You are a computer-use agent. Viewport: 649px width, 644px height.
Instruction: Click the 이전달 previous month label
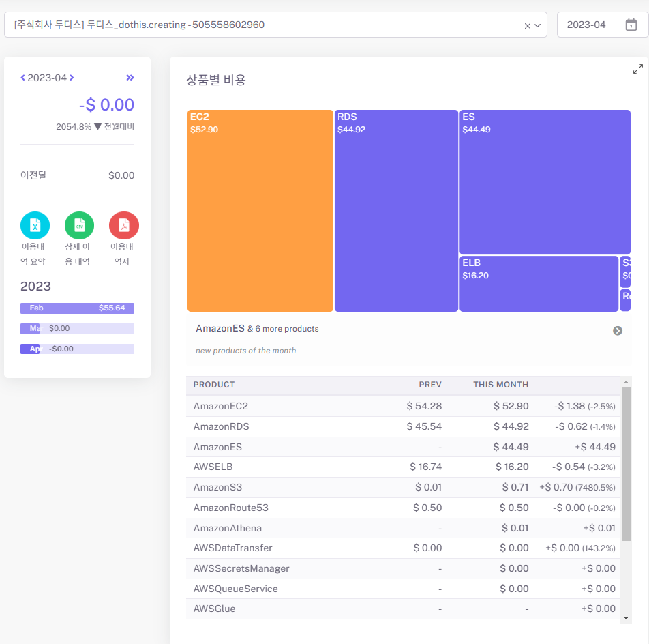(x=33, y=175)
